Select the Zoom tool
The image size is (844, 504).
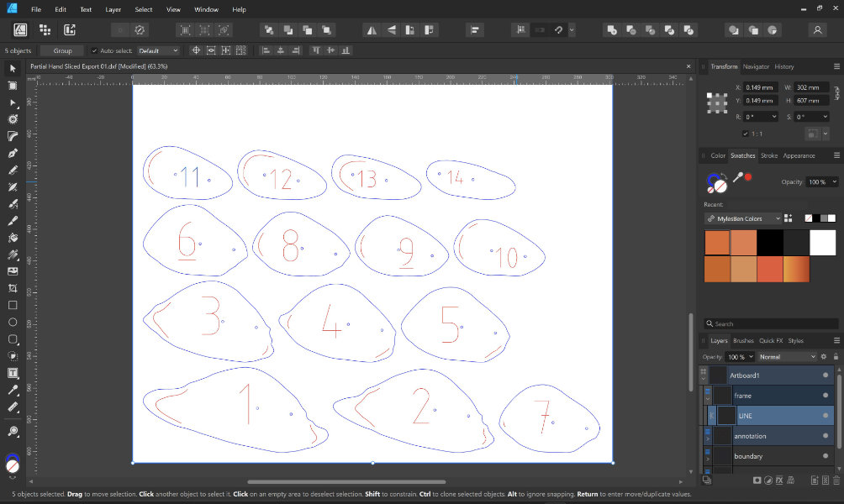tap(13, 431)
